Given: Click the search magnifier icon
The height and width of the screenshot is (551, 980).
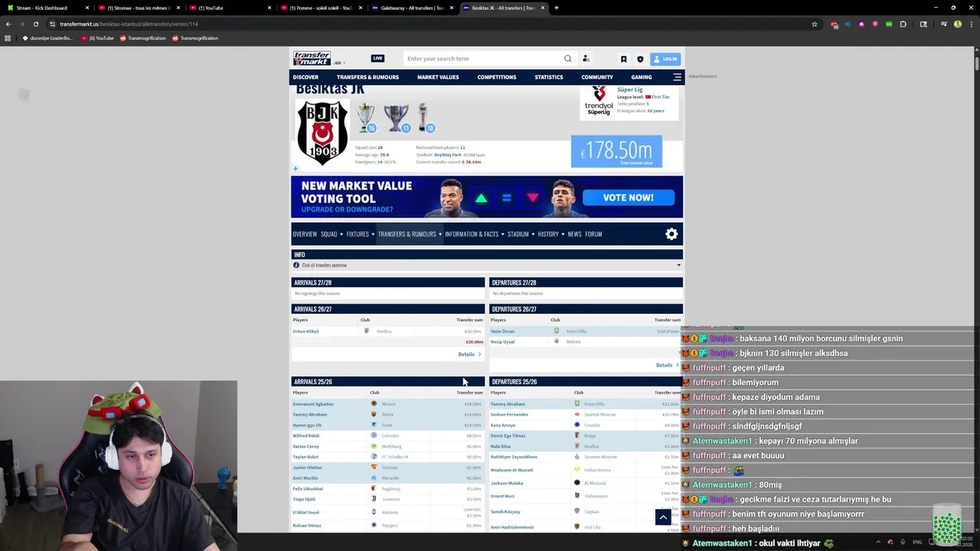Looking at the screenshot, I should pos(567,59).
